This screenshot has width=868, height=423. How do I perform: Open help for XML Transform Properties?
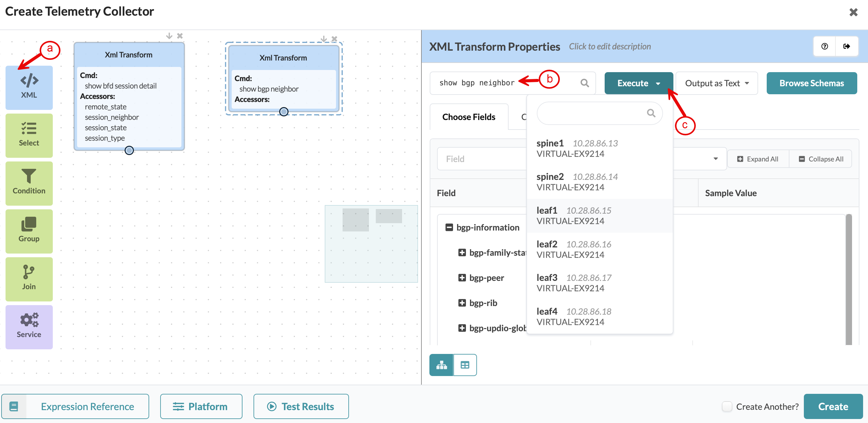(824, 46)
